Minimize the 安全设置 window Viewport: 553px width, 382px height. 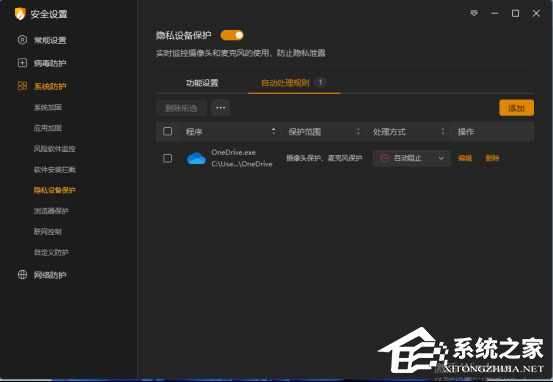point(494,13)
